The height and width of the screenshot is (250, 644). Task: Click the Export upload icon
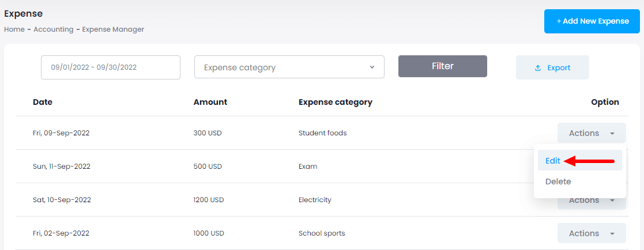pos(538,68)
